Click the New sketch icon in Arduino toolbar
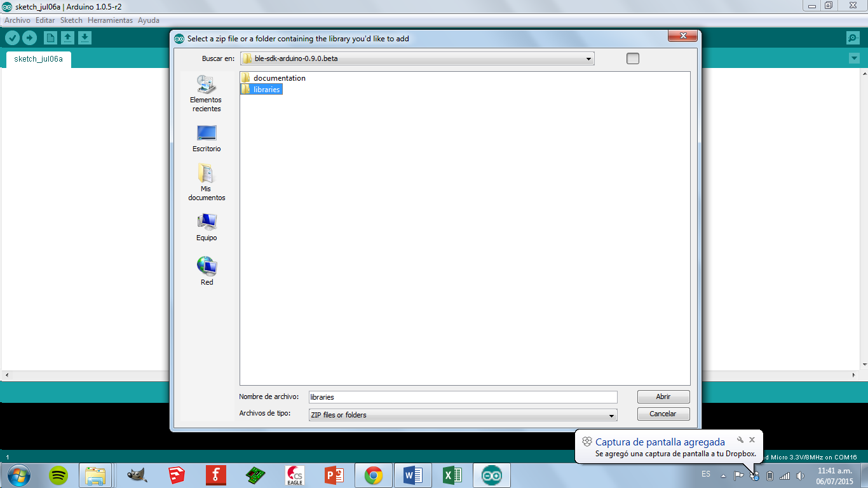Image resolution: width=868 pixels, height=488 pixels. pyautogui.click(x=50, y=37)
